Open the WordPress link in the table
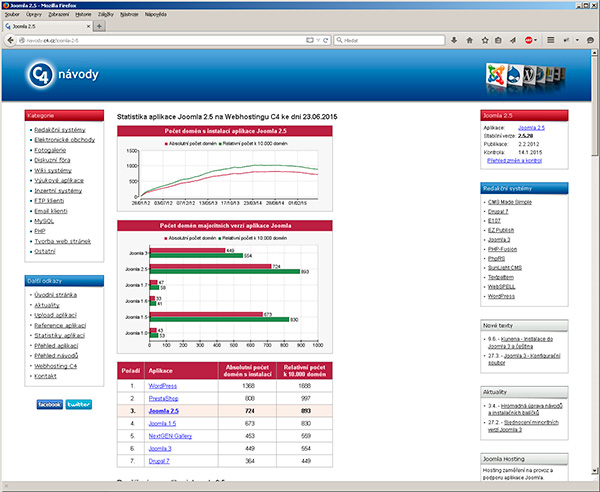This screenshot has height=492, width=600. [x=162, y=385]
